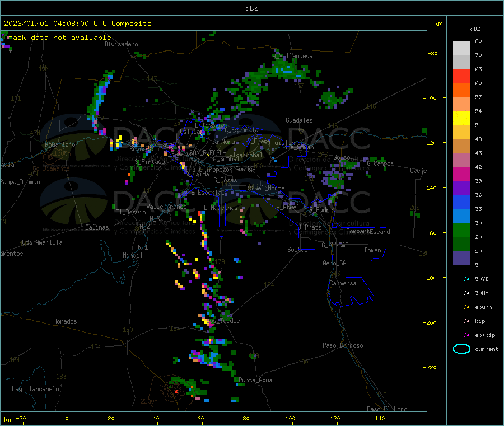
Task: Pick the slate bottom dBZ scale swatch
Action: [461, 258]
